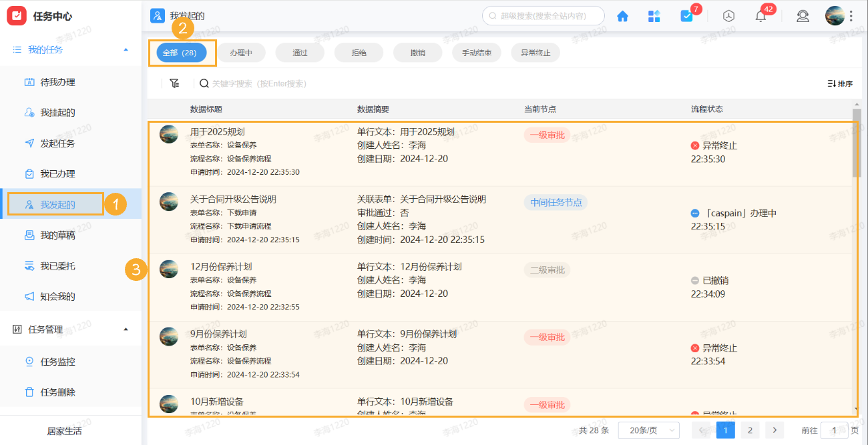Go to page 2 of the results
Image resolution: width=868 pixels, height=445 pixels.
click(750, 430)
